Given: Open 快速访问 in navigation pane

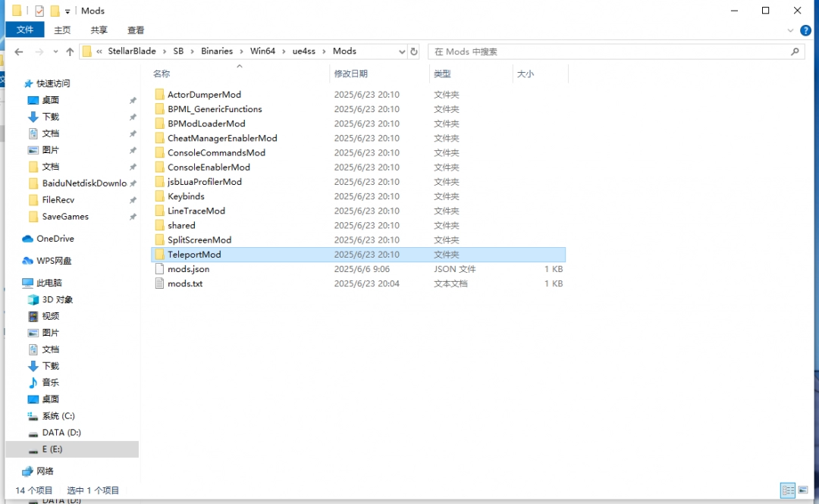Looking at the screenshot, I should (x=53, y=83).
